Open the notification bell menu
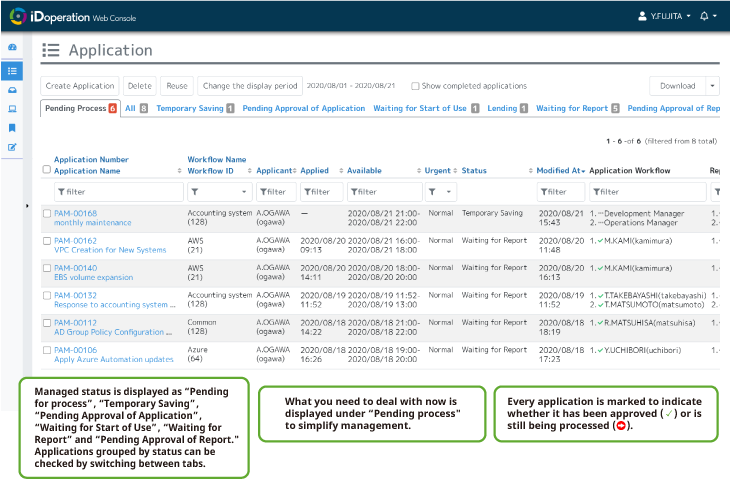730x490 pixels. tap(708, 16)
